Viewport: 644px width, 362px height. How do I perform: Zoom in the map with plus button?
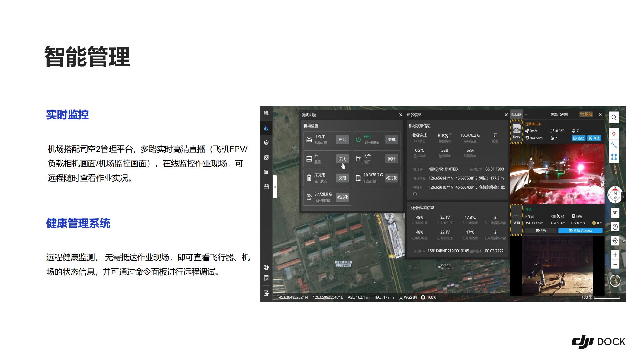pos(615,255)
